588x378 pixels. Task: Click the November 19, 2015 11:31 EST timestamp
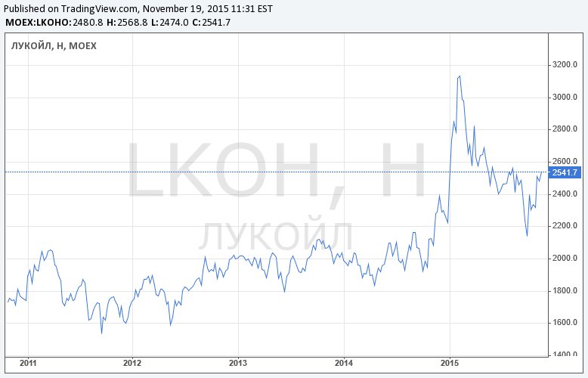[208, 8]
